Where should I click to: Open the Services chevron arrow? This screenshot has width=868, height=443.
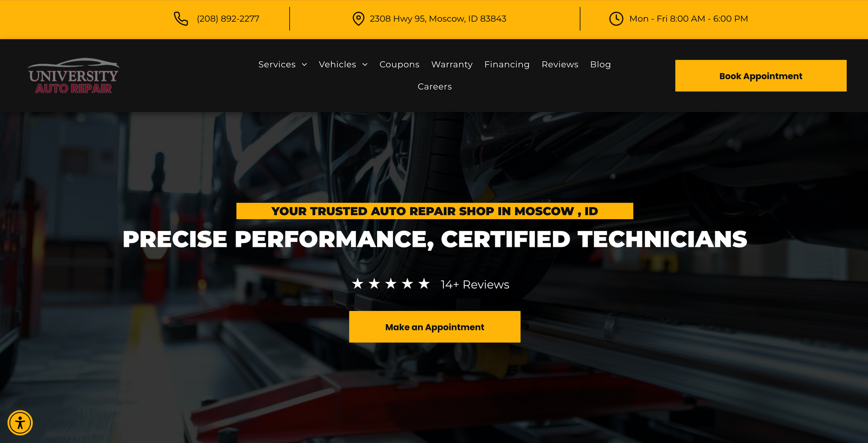[x=305, y=64]
